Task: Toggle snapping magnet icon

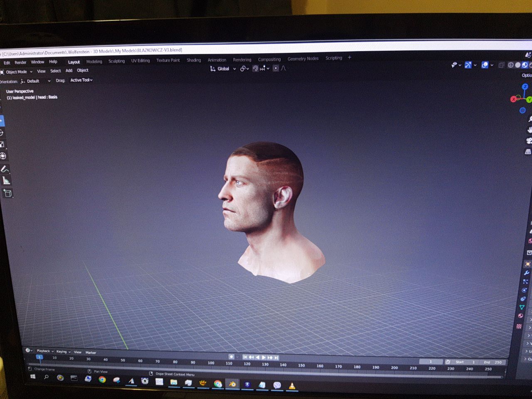Action: pyautogui.click(x=256, y=69)
